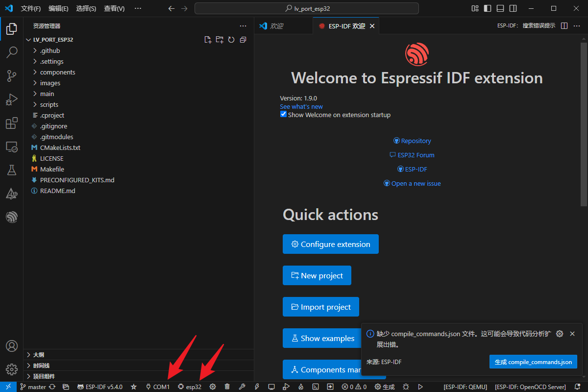The width and height of the screenshot is (588, 392).
Task: Click New File icon in explorer header
Action: pos(208,40)
